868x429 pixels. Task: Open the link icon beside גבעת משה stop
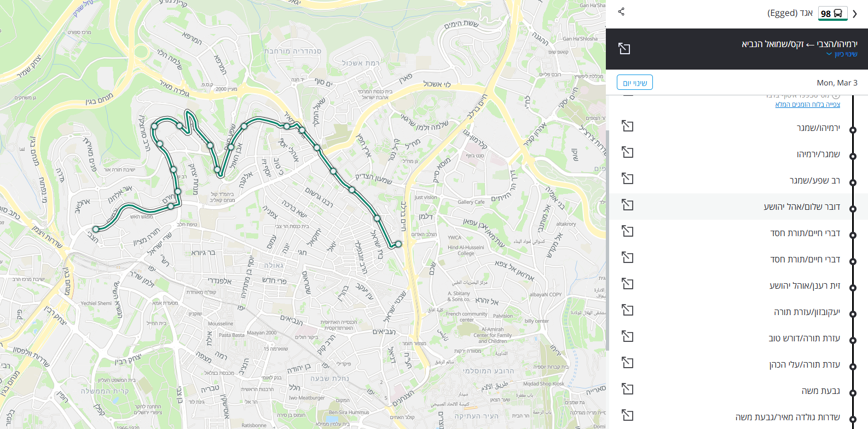(x=628, y=389)
